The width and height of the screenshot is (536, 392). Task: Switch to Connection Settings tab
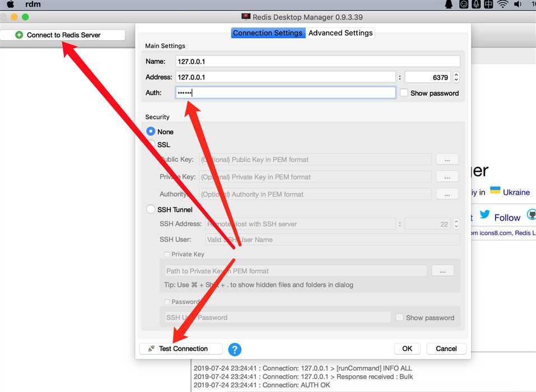coord(268,33)
